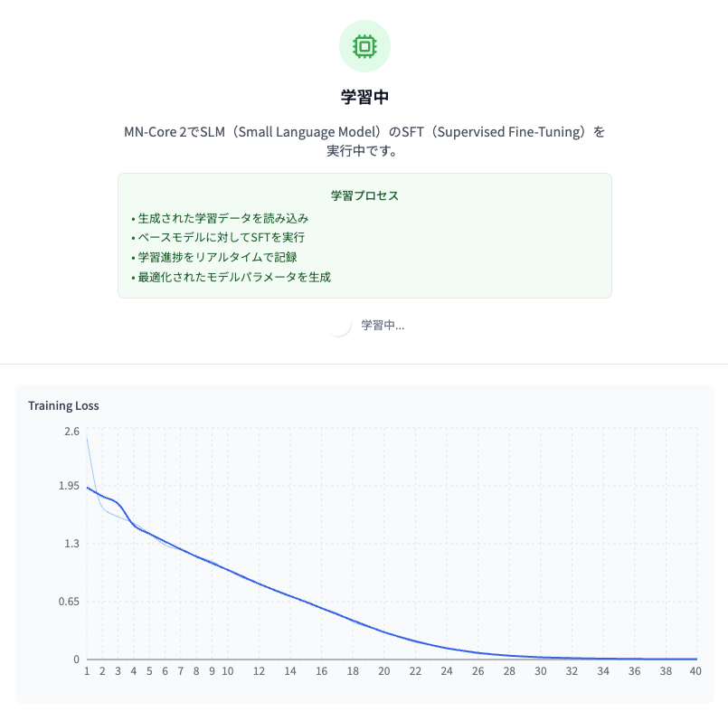Image resolution: width=728 pixels, height=712 pixels.
Task: Click the MN-Core 2 SFT description text
Action: click(x=364, y=141)
